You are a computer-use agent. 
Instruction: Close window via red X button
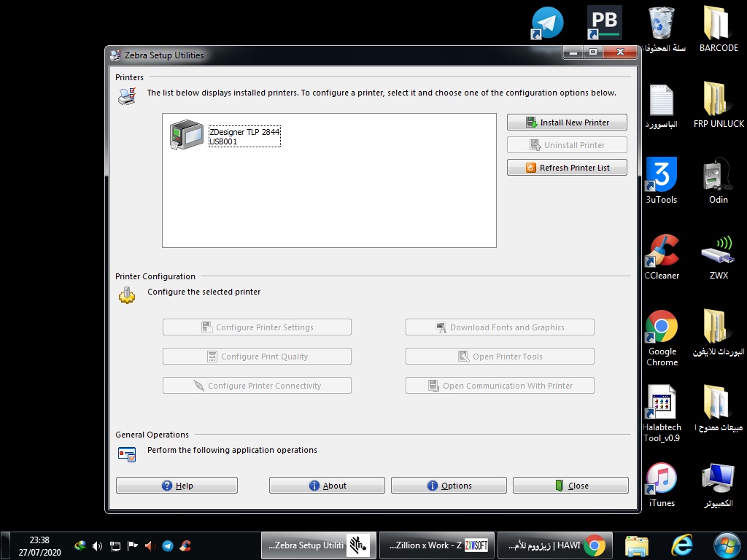pyautogui.click(x=620, y=52)
